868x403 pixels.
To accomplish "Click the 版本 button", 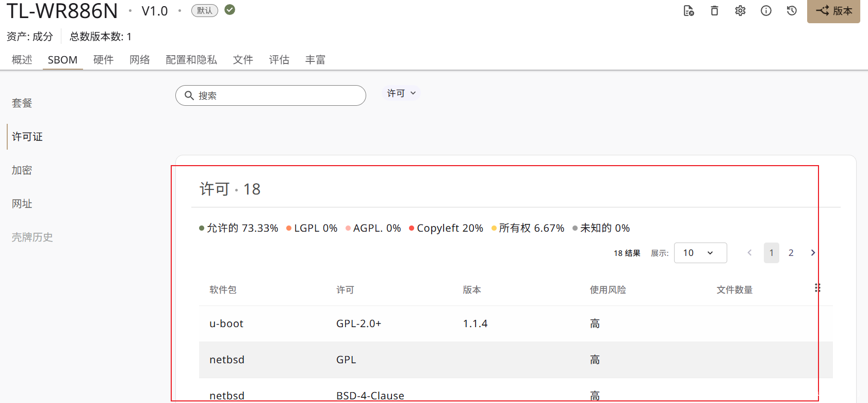I will tap(833, 11).
